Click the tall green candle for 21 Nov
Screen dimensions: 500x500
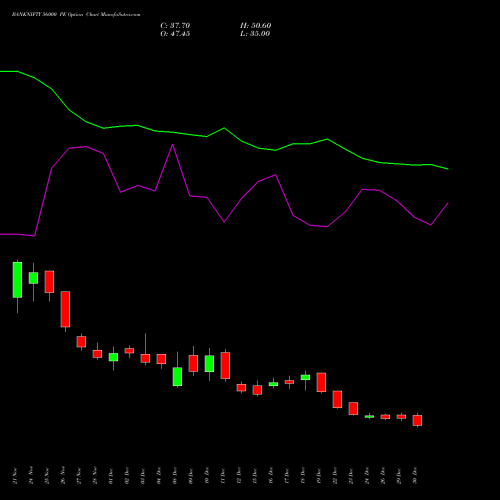click(x=17, y=280)
